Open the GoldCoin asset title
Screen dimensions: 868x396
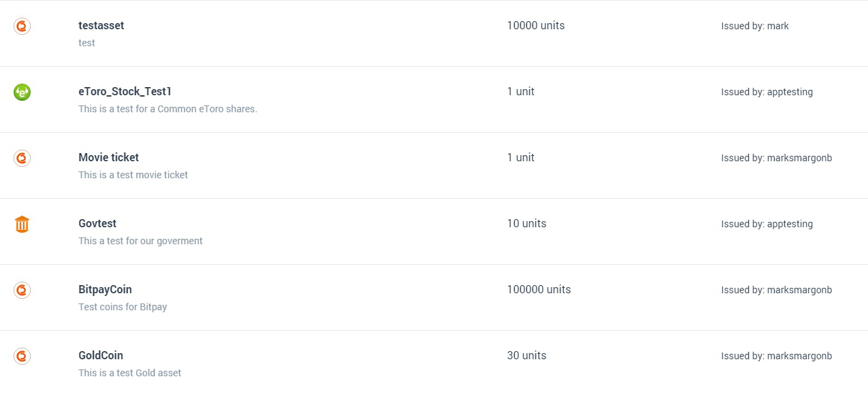point(101,356)
